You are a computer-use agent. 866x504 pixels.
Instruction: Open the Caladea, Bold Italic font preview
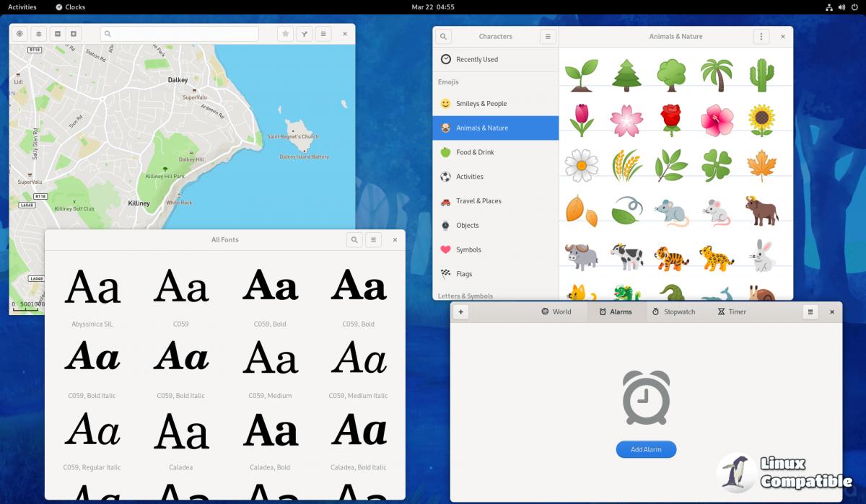tap(359, 439)
